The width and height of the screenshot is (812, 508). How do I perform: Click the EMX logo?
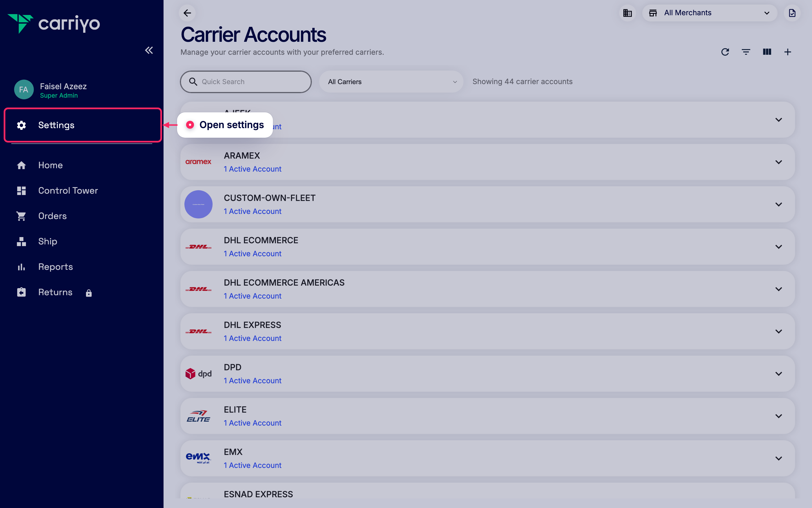(198, 458)
